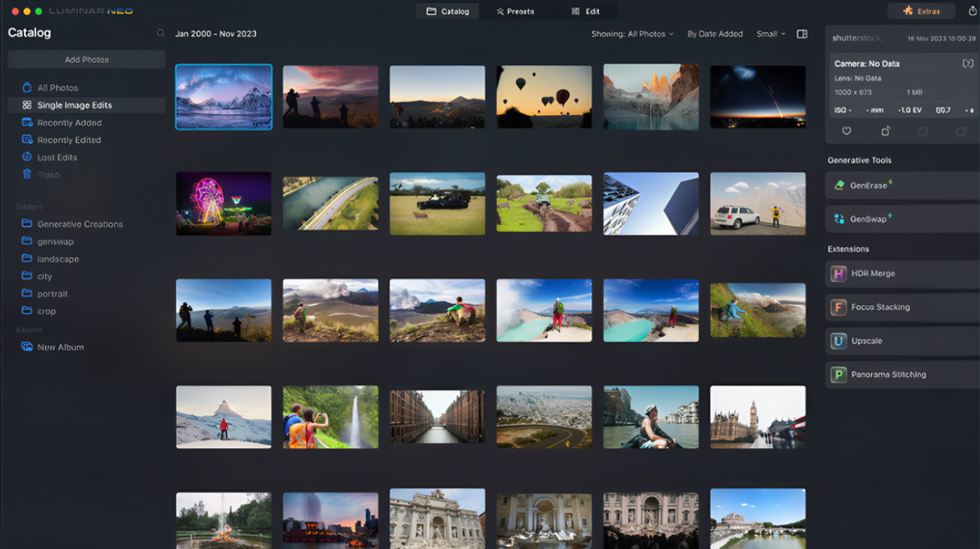Launch the Focus Stacking extension
The image size is (980, 549).
pos(902,307)
